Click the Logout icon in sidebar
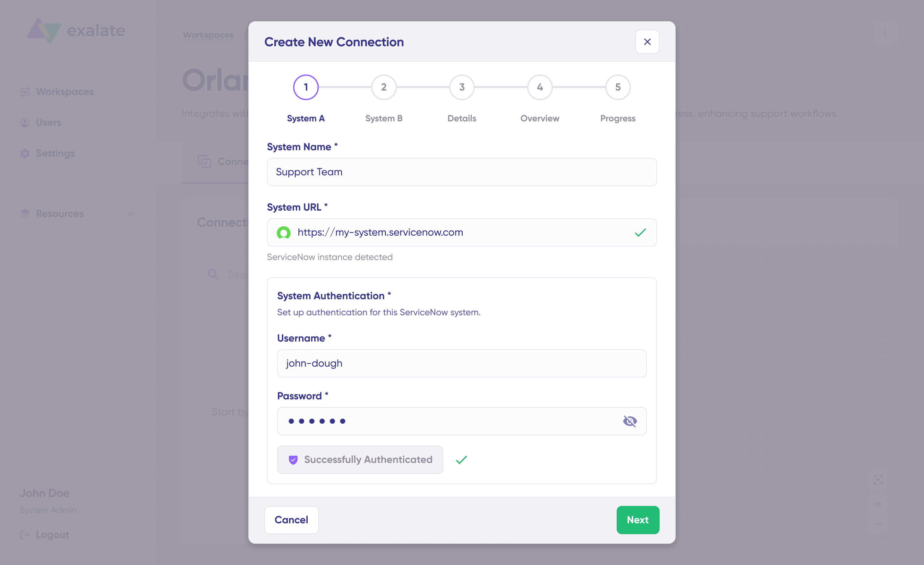This screenshot has height=565, width=924. (25, 535)
